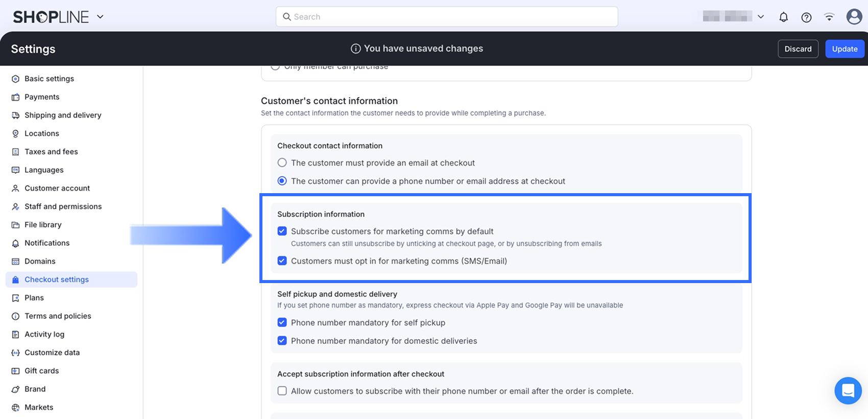Open Payments settings in sidebar
The height and width of the screenshot is (419, 868).
(x=42, y=97)
